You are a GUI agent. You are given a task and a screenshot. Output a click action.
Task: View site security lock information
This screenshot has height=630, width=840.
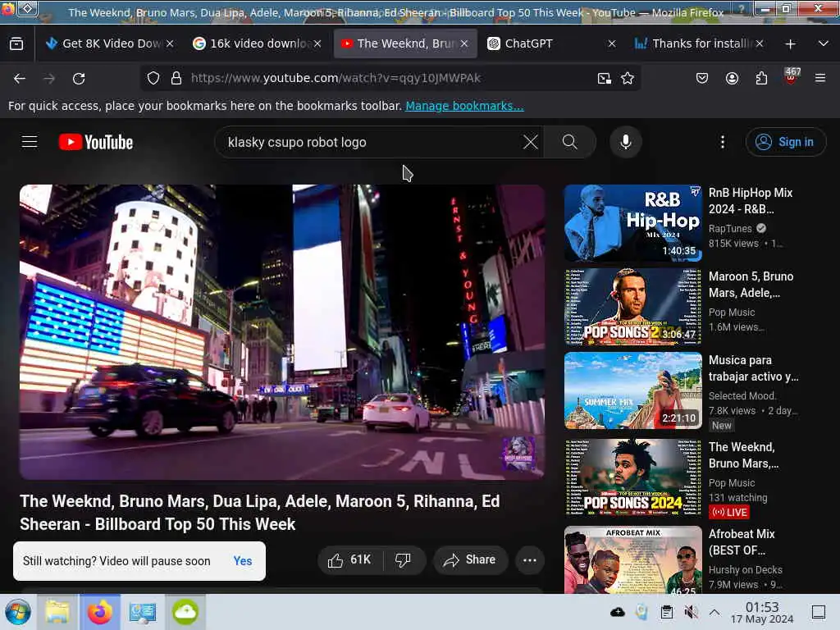[176, 78]
